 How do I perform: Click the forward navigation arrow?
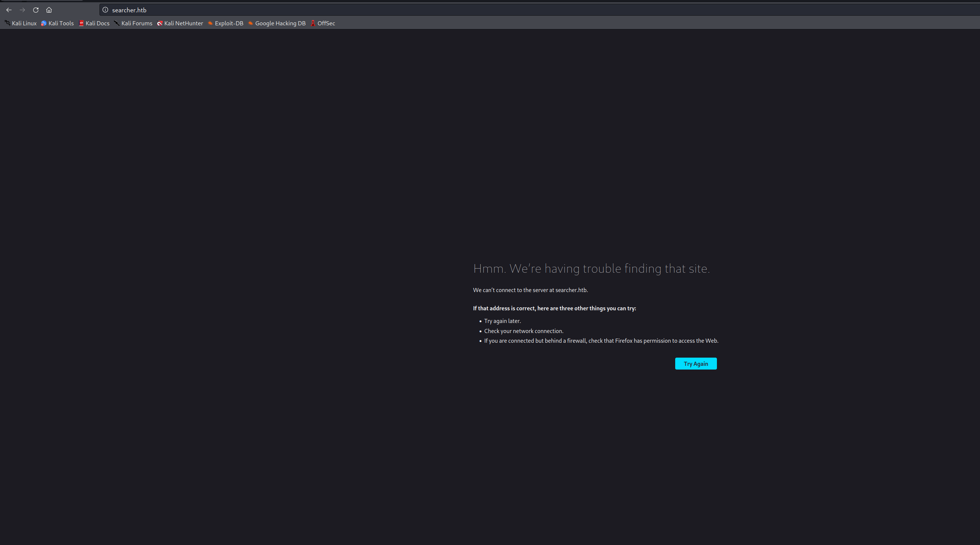click(22, 10)
